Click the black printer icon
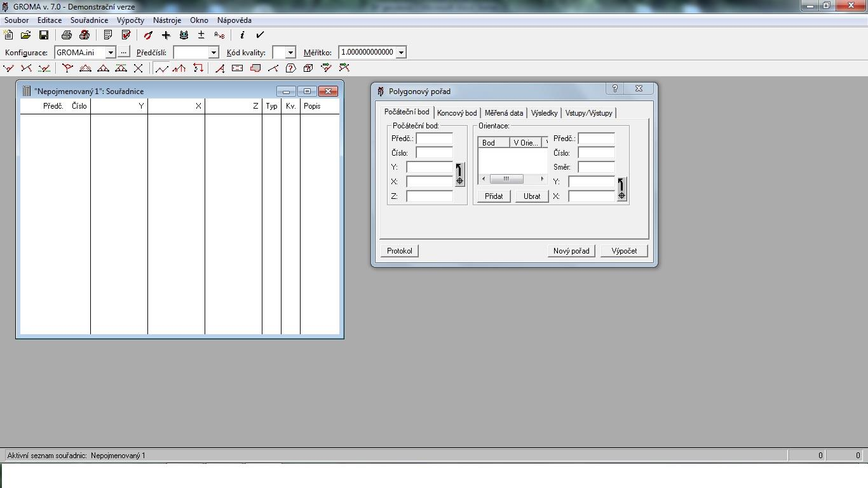The image size is (868, 488). coord(66,35)
